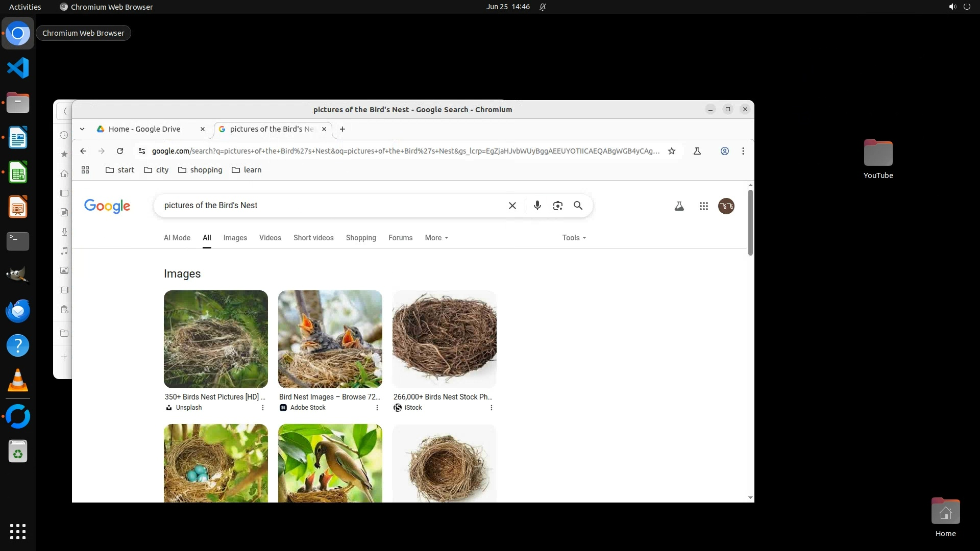Open options for Unsplash image result

pos(263,408)
